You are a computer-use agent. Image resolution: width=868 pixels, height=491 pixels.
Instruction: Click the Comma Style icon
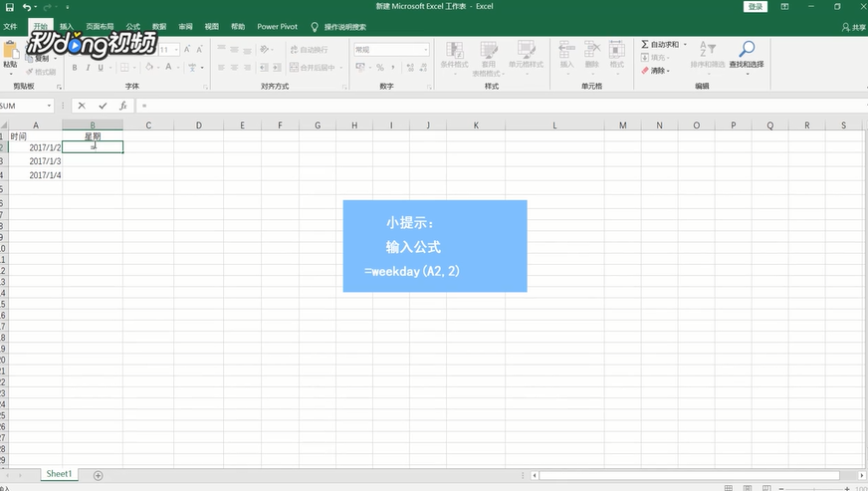pyautogui.click(x=393, y=68)
